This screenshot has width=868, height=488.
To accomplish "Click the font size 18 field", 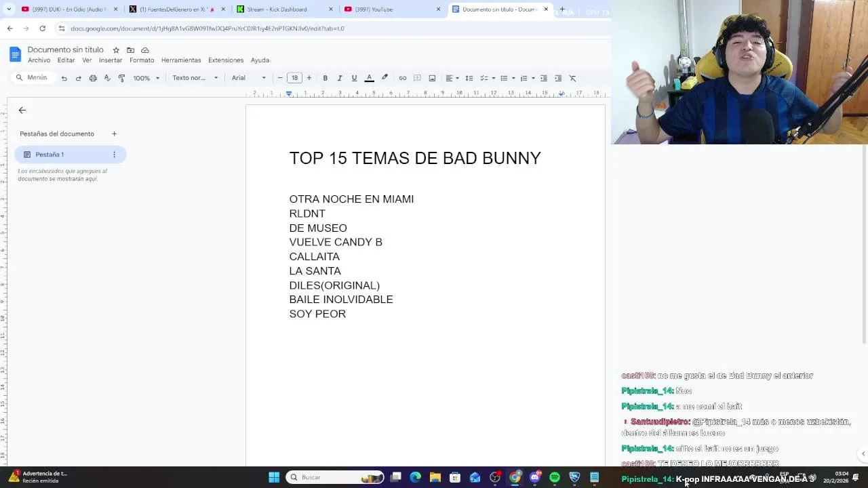I will tap(294, 78).
